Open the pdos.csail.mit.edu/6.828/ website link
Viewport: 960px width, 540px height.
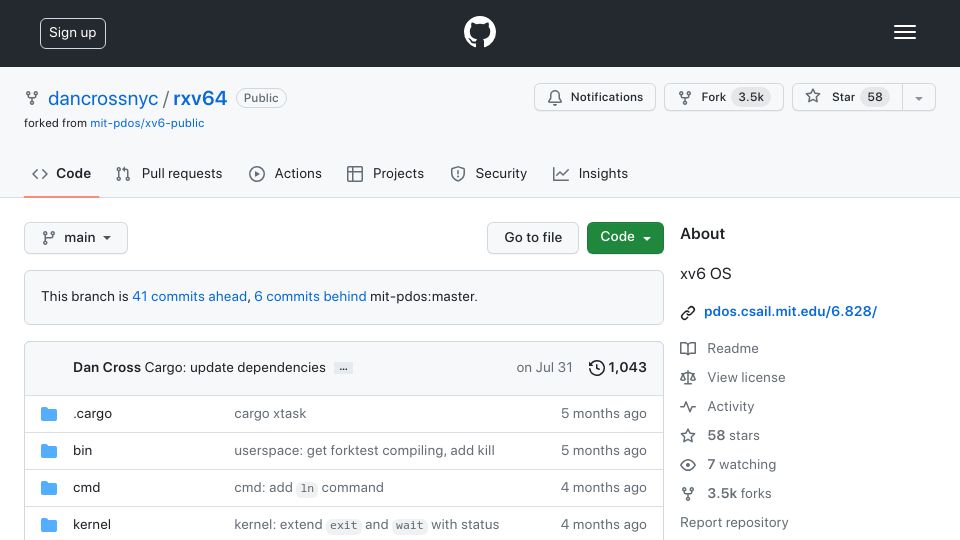pos(790,312)
